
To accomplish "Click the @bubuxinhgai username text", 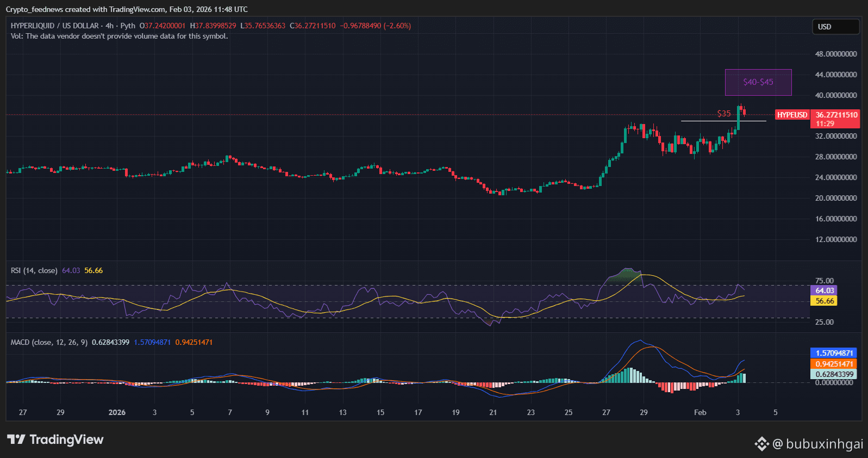I will click(817, 444).
